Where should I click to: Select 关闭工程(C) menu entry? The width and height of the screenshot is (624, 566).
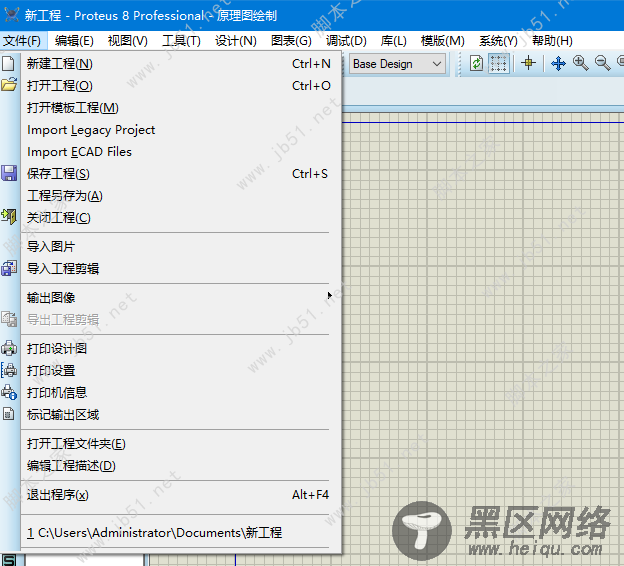tap(181, 218)
